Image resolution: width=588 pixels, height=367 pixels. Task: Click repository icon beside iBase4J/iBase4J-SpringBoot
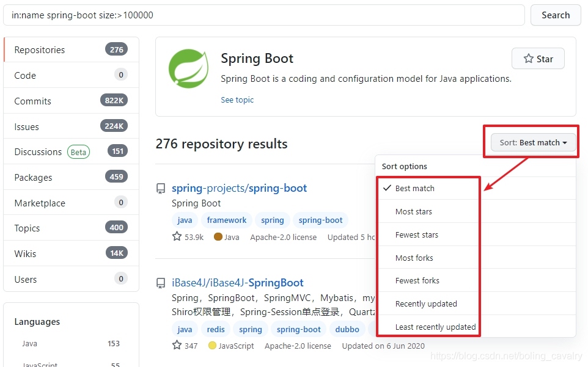tap(161, 283)
